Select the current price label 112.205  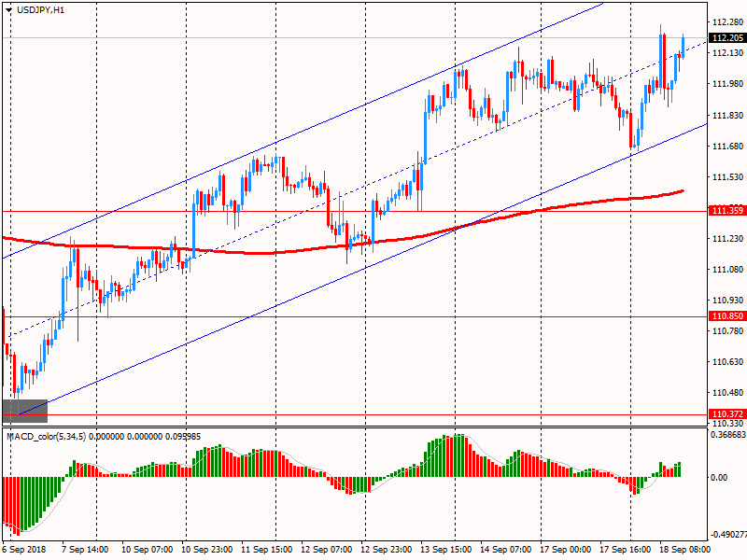727,38
